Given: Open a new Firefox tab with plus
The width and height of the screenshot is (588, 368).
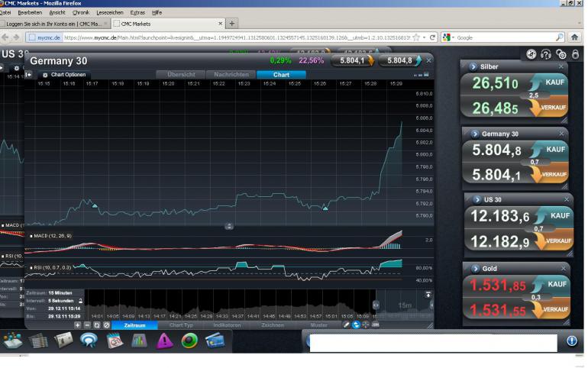Looking at the screenshot, I should [x=231, y=24].
